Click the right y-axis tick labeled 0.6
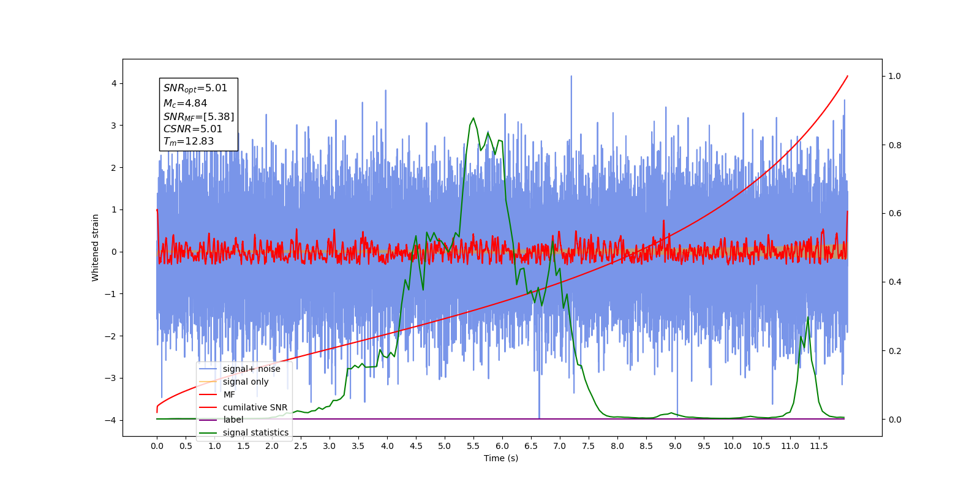The image size is (980, 490). coord(895,213)
